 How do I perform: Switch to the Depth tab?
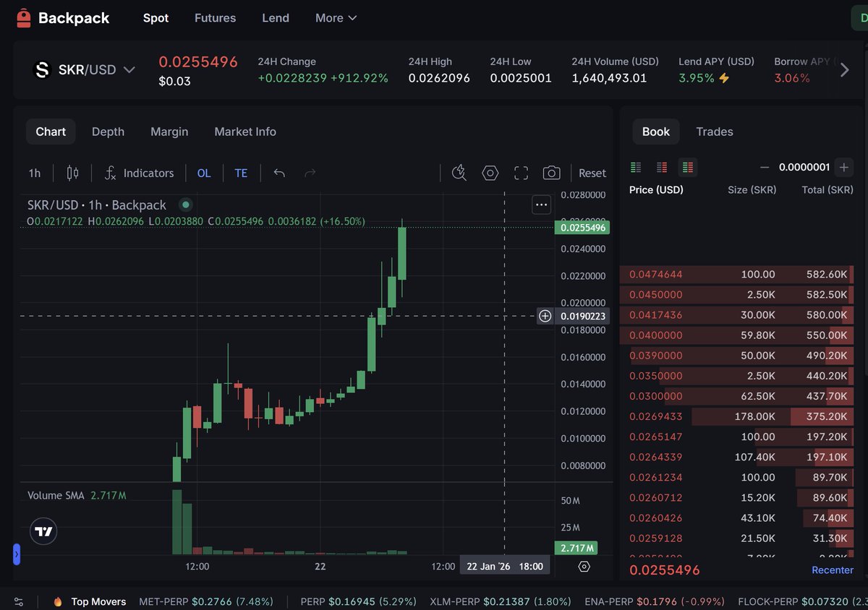(108, 132)
